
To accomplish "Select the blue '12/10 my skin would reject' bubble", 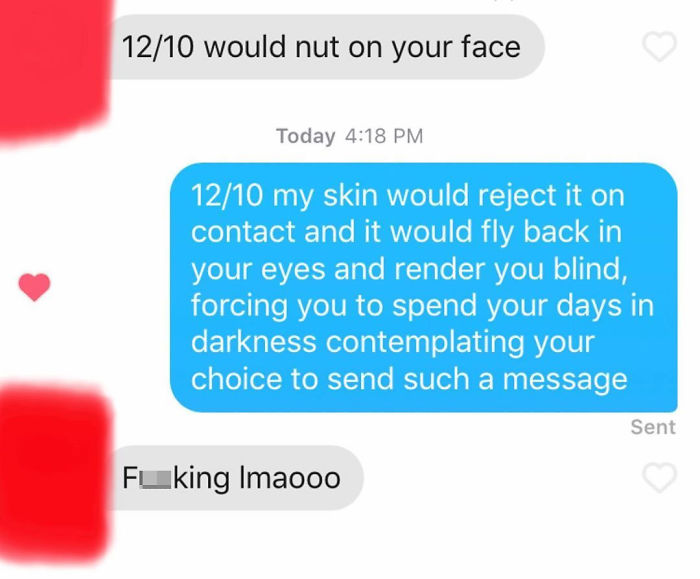I will click(424, 287).
